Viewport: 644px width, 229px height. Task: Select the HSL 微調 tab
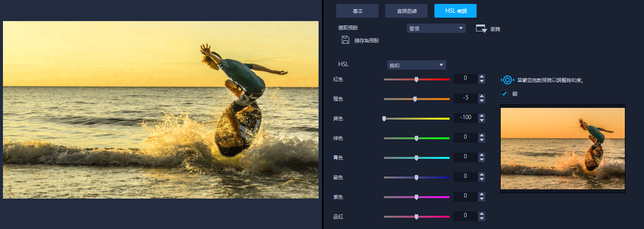pos(455,11)
